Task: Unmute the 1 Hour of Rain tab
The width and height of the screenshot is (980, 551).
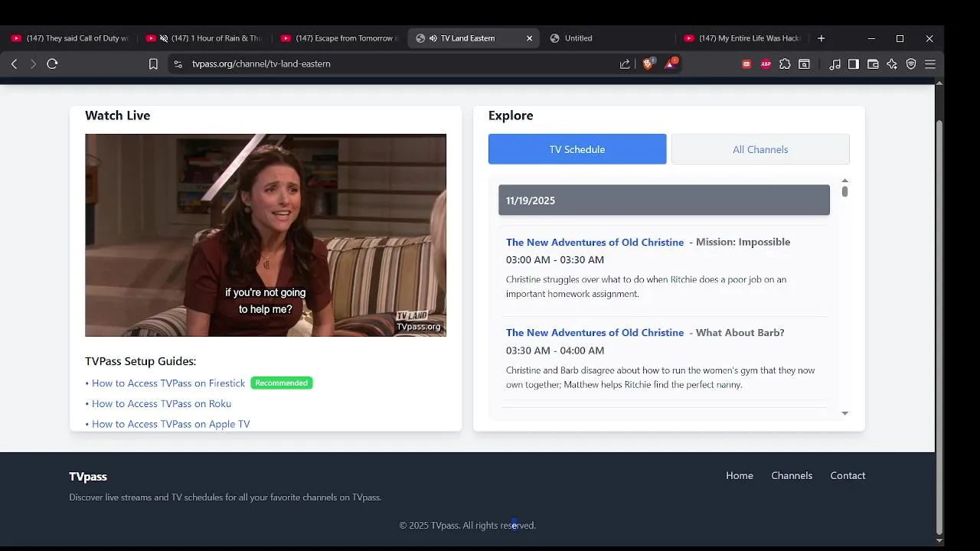Action: point(164,38)
